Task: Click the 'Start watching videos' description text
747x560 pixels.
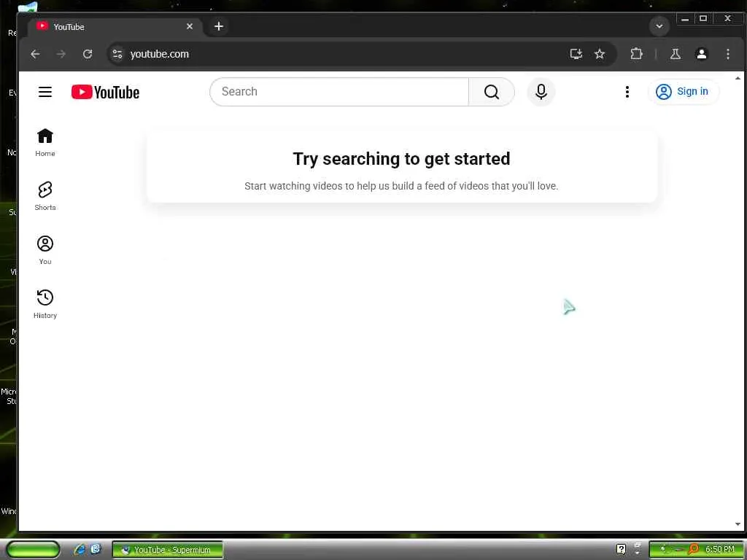Action: coord(401,186)
